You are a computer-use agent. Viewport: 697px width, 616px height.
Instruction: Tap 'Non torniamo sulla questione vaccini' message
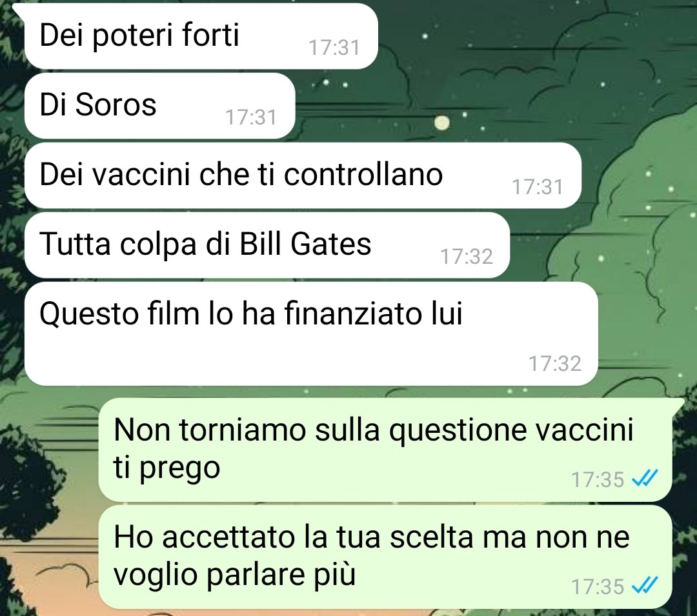pyautogui.click(x=385, y=450)
